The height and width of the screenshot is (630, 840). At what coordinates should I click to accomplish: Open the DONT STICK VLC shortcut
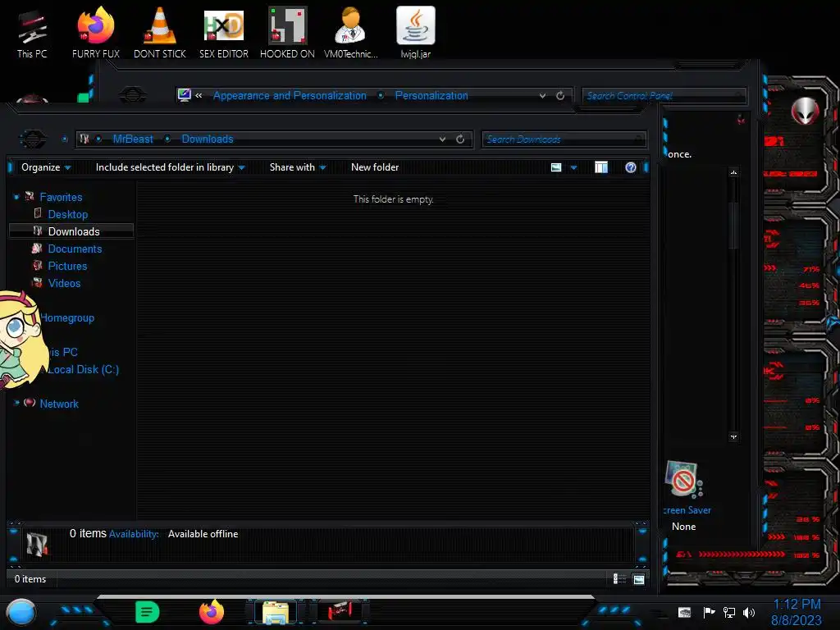[x=160, y=33]
